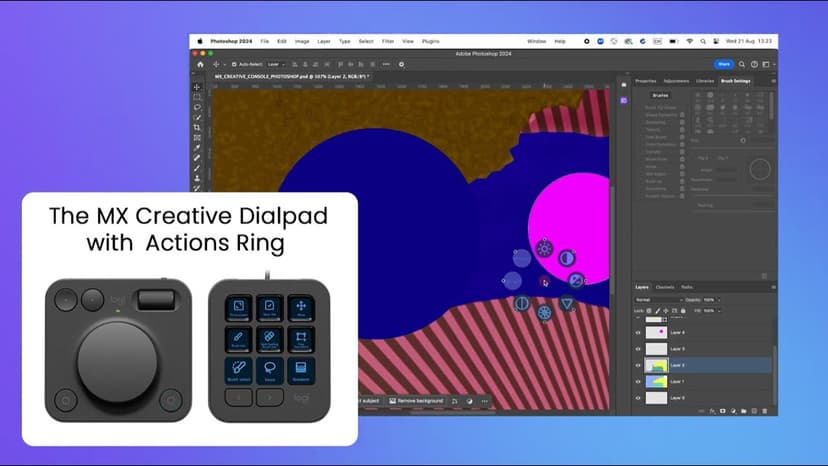Viewport: 828px width, 466px height.
Task: Select the Layer 3 thumbnail
Action: (x=656, y=349)
